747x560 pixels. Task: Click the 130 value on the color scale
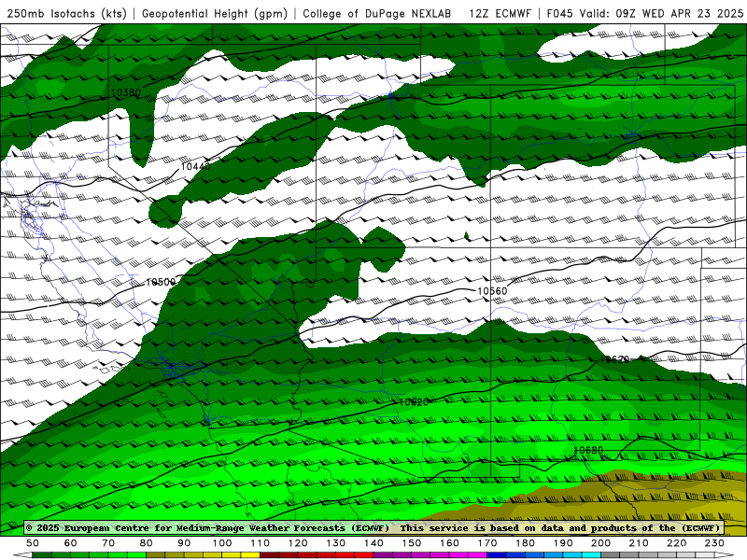click(336, 543)
